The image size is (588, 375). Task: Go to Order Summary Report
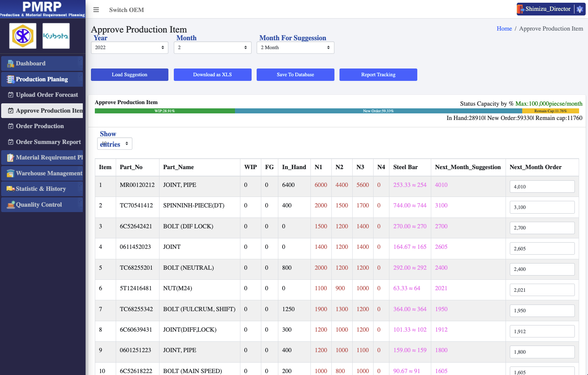[48, 142]
